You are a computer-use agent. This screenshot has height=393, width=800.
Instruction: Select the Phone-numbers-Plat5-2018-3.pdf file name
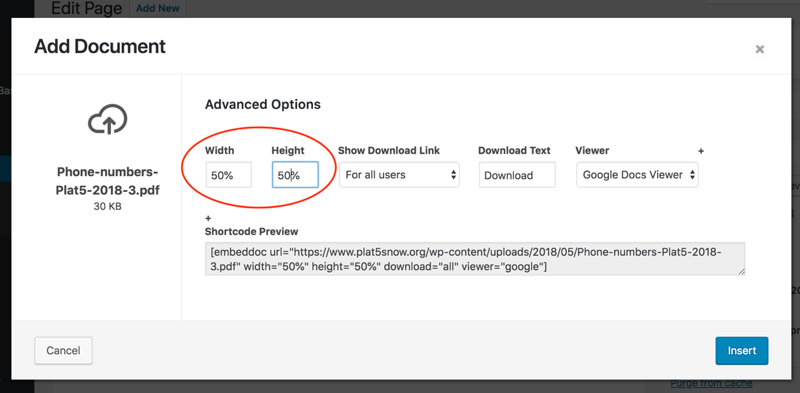108,181
